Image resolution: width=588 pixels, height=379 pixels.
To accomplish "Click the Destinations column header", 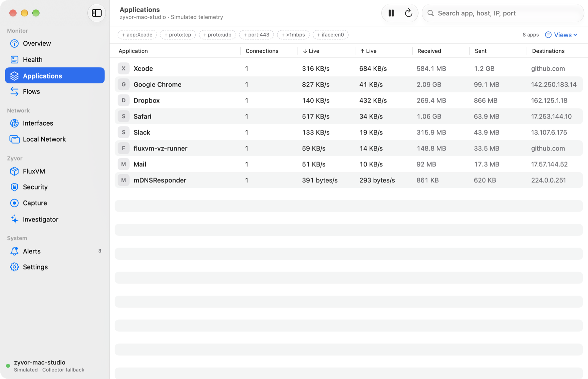I will (548, 51).
